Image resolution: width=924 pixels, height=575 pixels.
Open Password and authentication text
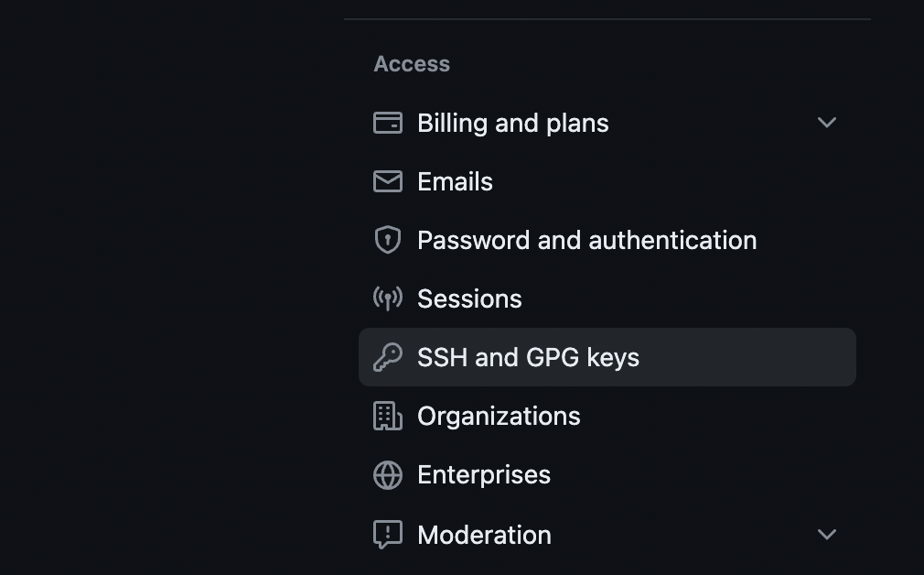tap(587, 240)
